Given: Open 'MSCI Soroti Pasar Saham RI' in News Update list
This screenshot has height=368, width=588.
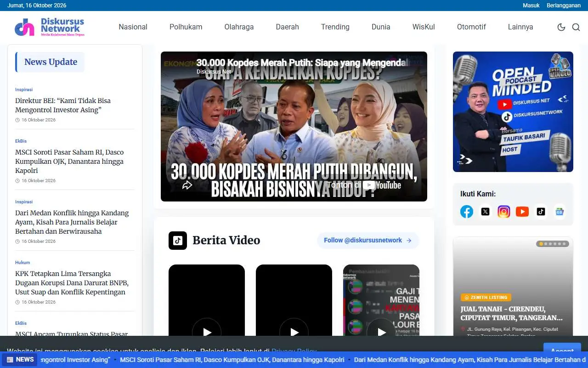Looking at the screenshot, I should [69, 161].
